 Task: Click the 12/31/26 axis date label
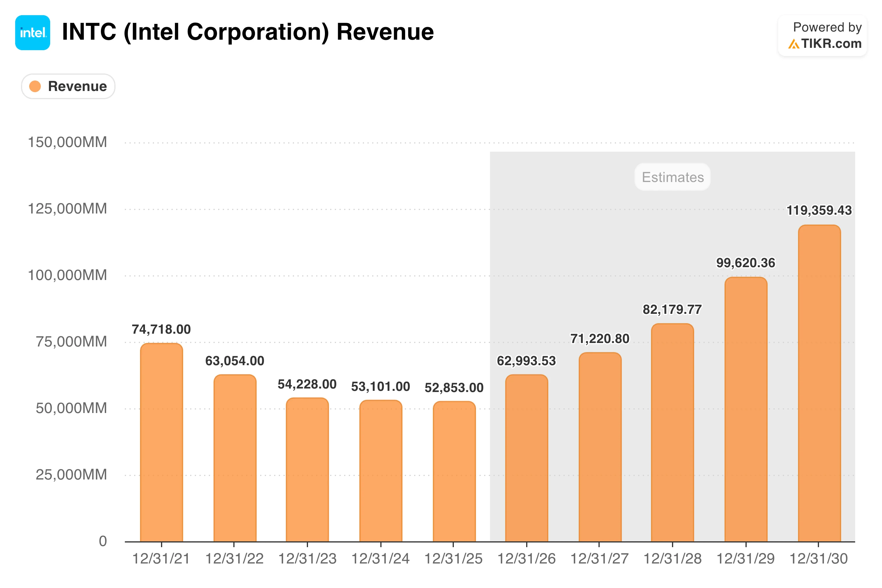(x=526, y=559)
